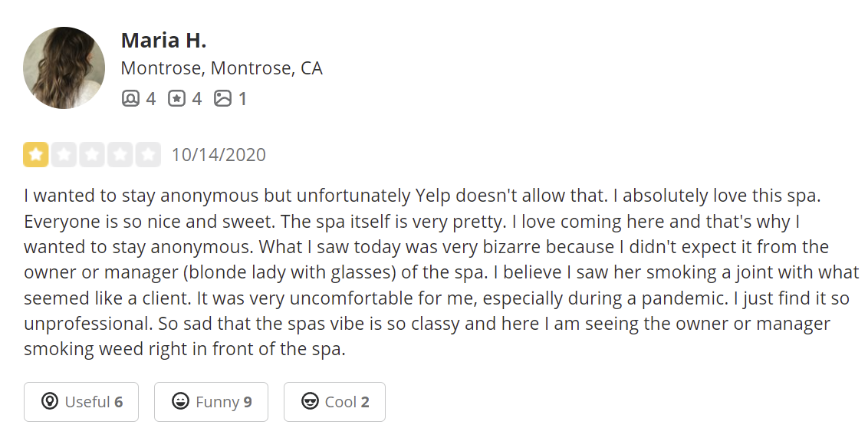Click the second rating star
The width and height of the screenshot is (868, 438).
[x=64, y=155]
